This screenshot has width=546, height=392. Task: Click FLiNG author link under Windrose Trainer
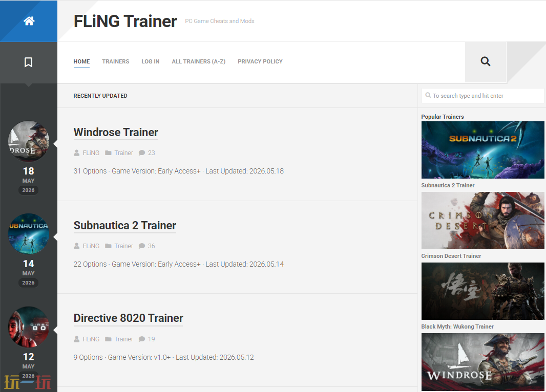[91, 153]
